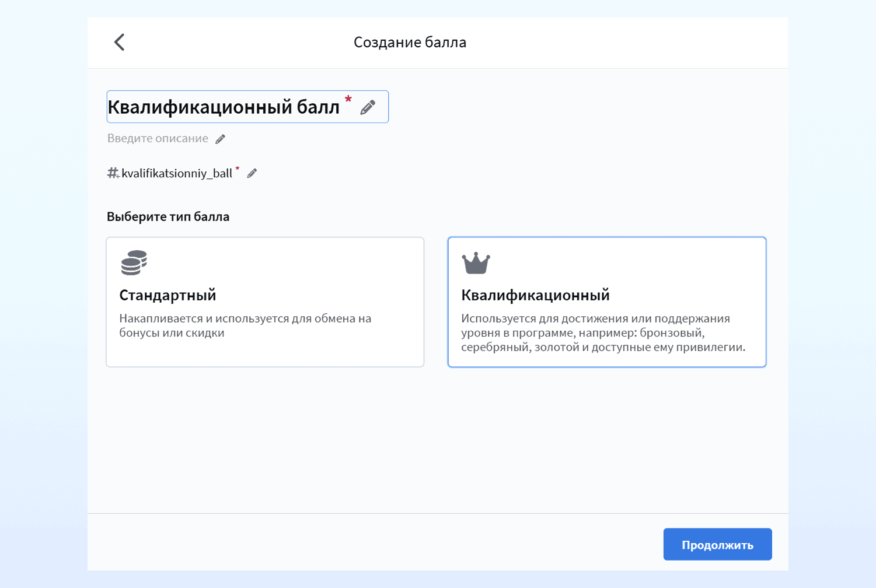Viewport: 876px width, 588px height.
Task: Select the Квалификационный score type card
Action: pos(607,302)
